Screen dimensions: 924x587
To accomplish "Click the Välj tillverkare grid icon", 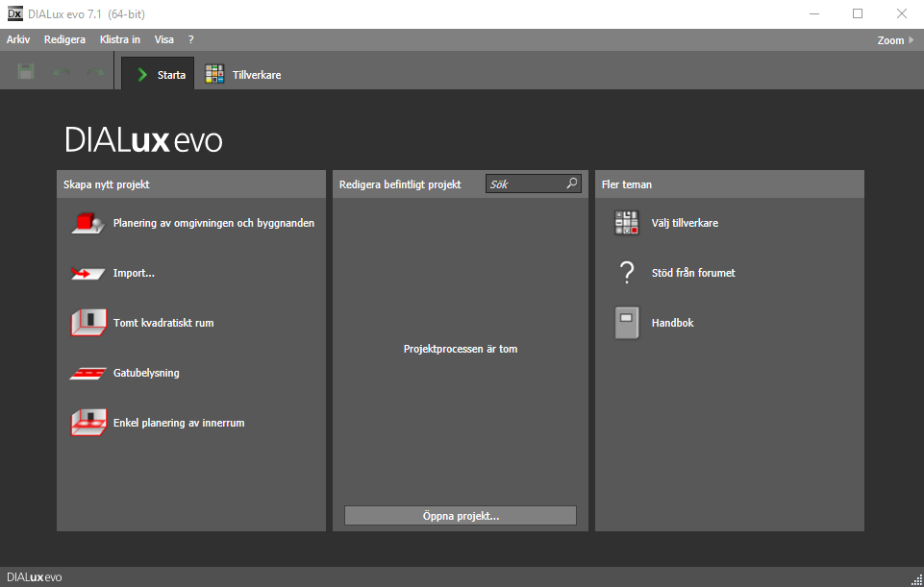I will [x=626, y=223].
